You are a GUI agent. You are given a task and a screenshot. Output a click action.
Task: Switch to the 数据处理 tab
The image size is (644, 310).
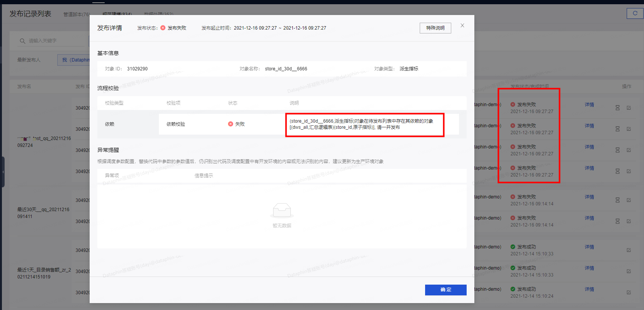[x=158, y=14]
